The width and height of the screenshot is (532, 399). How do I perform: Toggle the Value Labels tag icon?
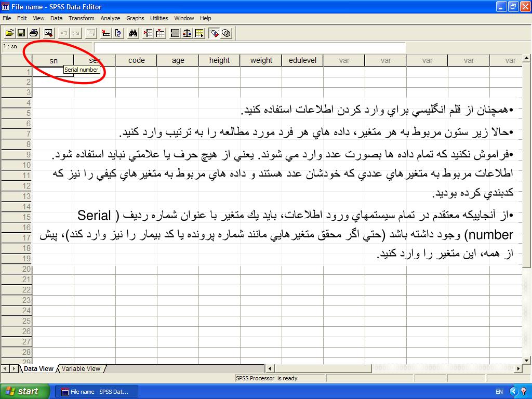point(214,33)
